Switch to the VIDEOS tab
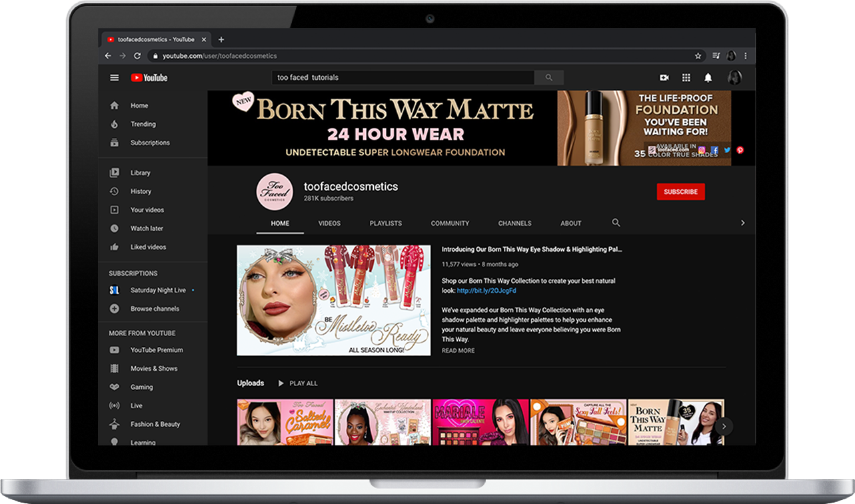This screenshot has width=855, height=504. (x=329, y=224)
